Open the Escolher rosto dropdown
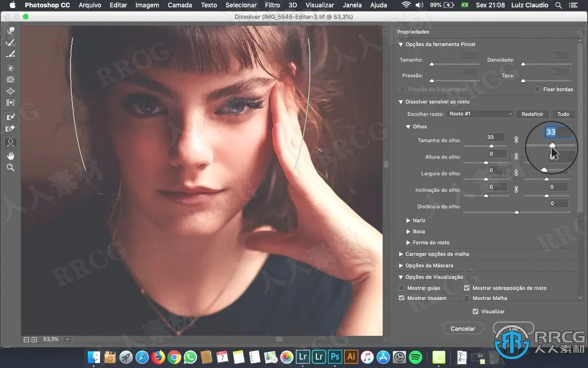 [480, 114]
